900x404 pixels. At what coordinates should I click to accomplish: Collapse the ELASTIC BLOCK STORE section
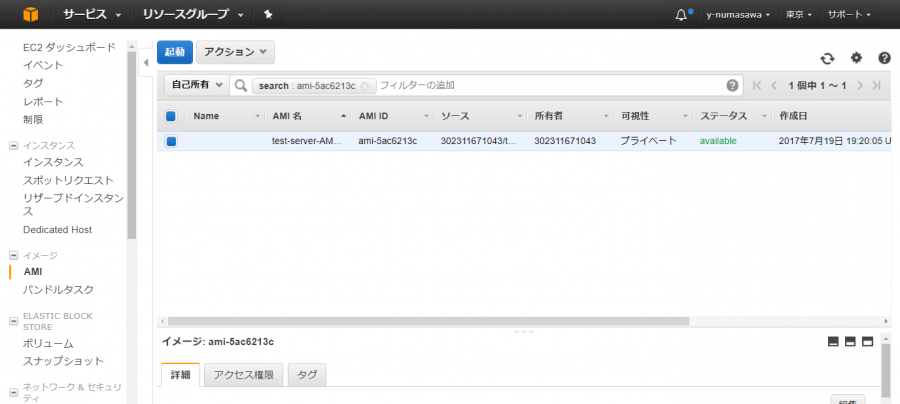coord(14,321)
